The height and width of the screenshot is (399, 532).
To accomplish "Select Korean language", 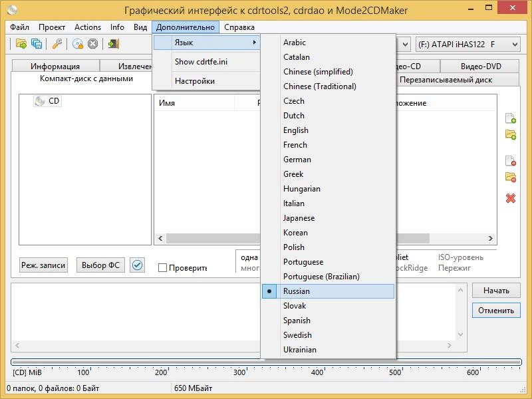I will coord(328,232).
